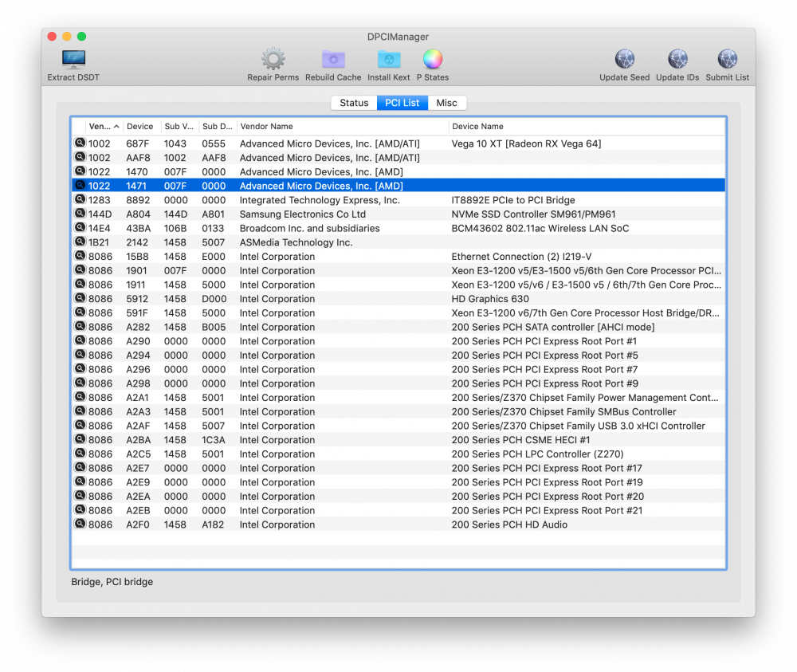This screenshot has height=672, width=797.
Task: Select 'BCM43602 802.11ac Wireless LAN SoC' entry
Action: 540,228
